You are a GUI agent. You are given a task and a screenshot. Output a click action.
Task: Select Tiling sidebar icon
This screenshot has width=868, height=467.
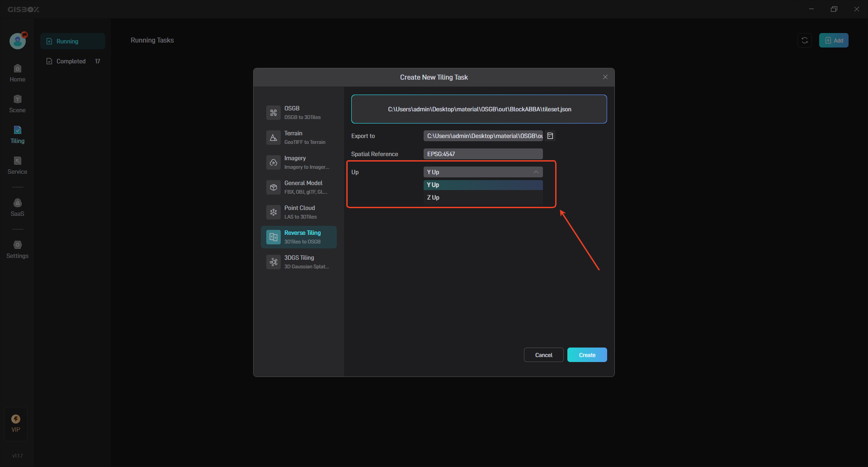pos(17,135)
